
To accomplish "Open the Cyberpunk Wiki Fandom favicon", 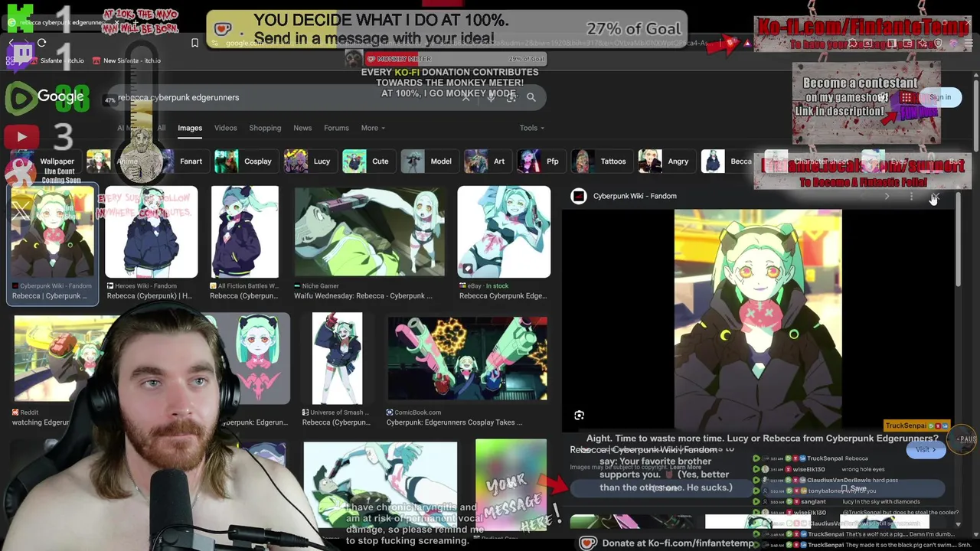I will (579, 196).
